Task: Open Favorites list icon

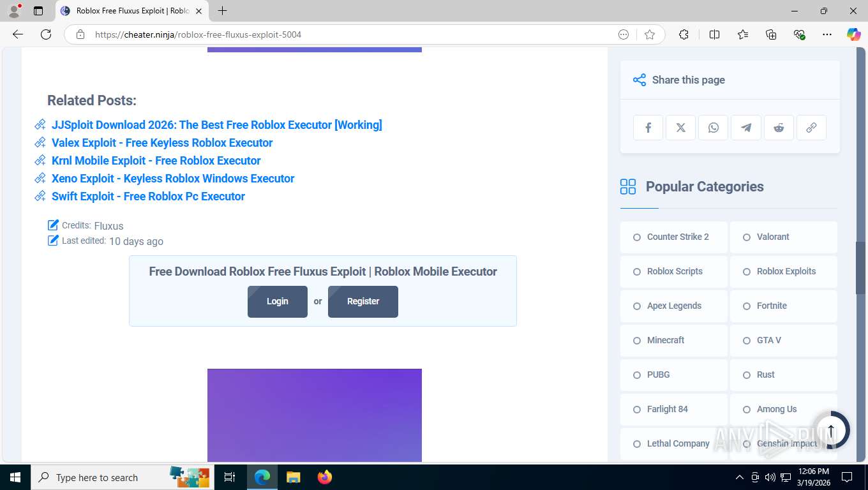Action: pos(743,34)
